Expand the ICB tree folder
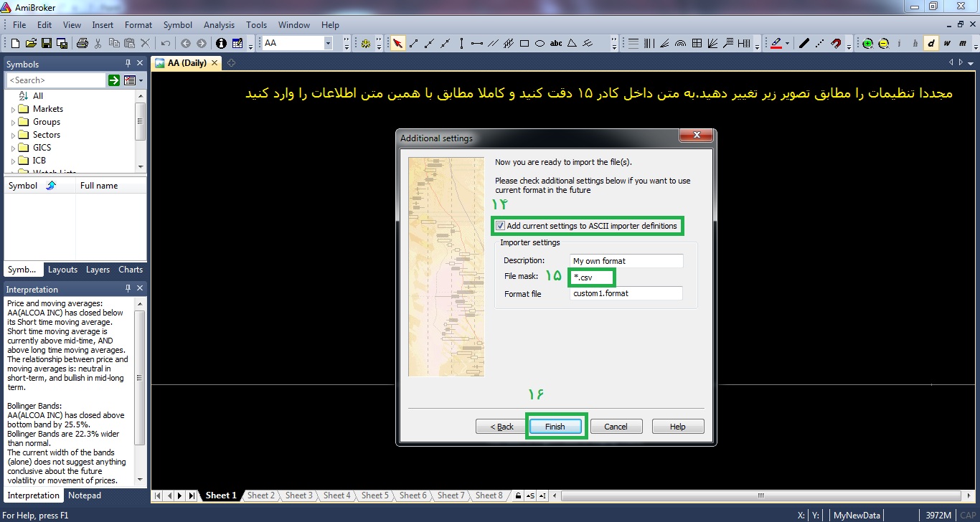This screenshot has height=522, width=980. (14, 161)
